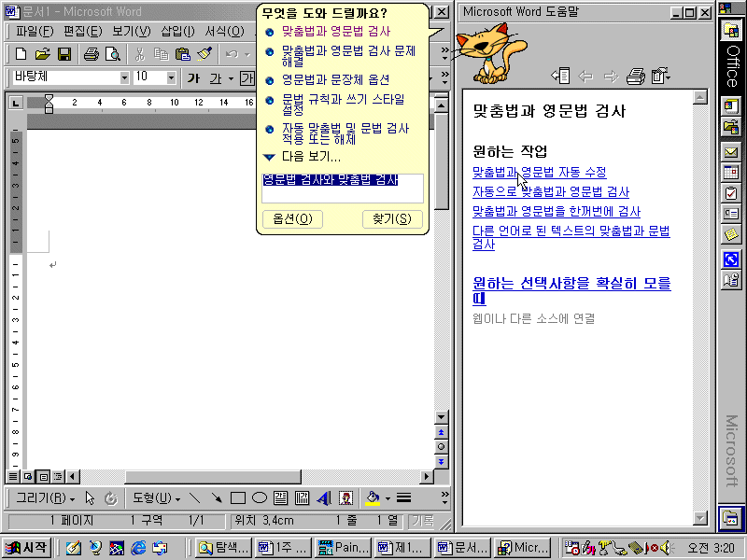Click the Free Rotate drawing tool

coord(110,498)
